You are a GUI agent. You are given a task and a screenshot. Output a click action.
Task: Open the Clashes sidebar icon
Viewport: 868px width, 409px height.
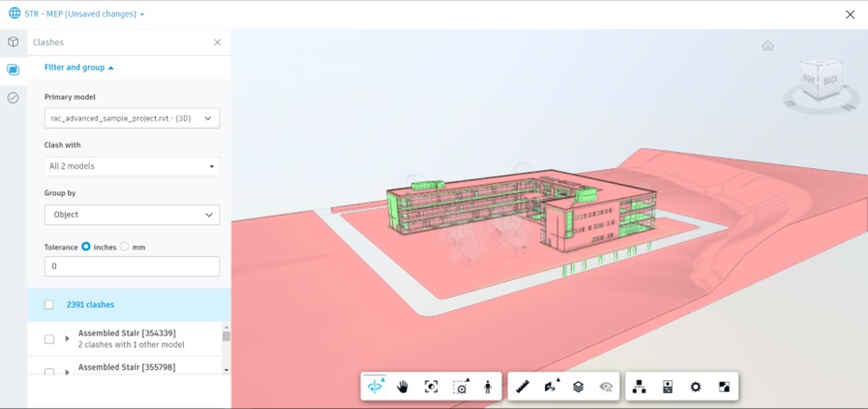(13, 70)
